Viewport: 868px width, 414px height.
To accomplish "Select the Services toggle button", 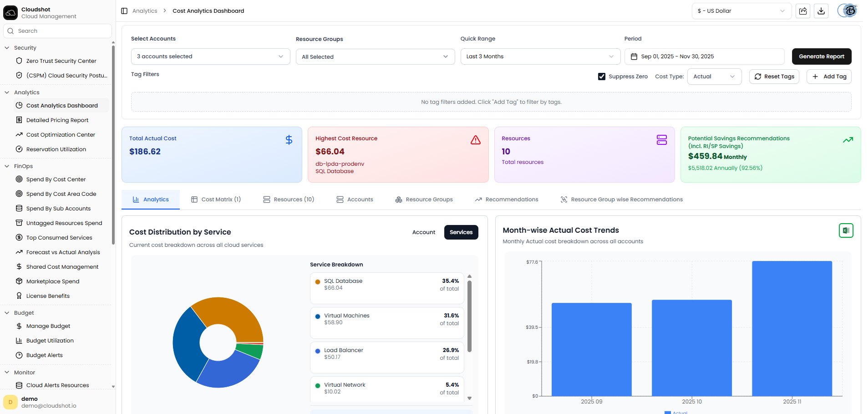I will click(x=461, y=232).
